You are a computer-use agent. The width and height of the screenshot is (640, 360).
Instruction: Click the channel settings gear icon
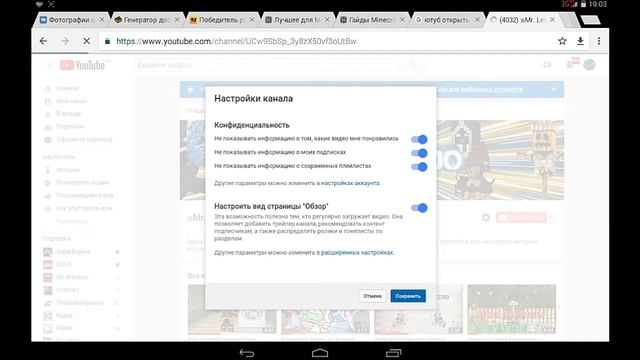[x=486, y=218]
